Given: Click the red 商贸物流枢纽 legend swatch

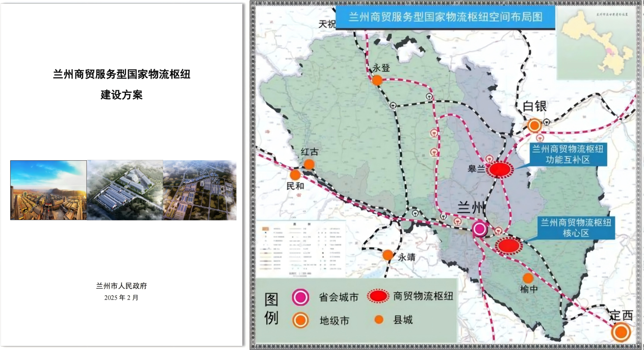Looking at the screenshot, I should tap(377, 295).
